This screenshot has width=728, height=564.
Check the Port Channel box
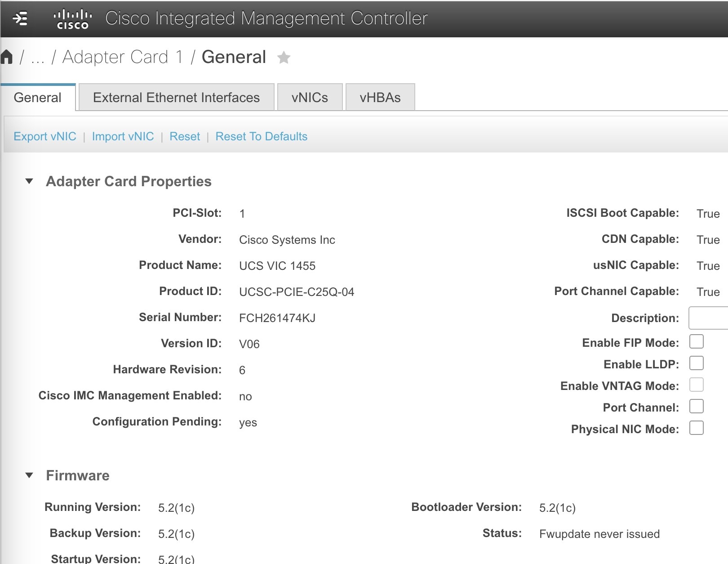coord(697,407)
